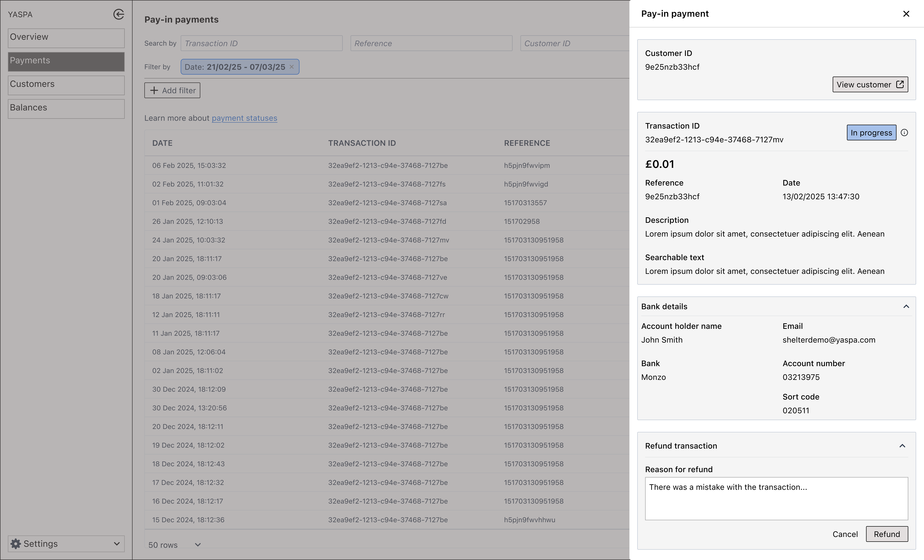The height and width of the screenshot is (560, 924).
Task: Expand the Settings menu chevron
Action: click(x=117, y=543)
